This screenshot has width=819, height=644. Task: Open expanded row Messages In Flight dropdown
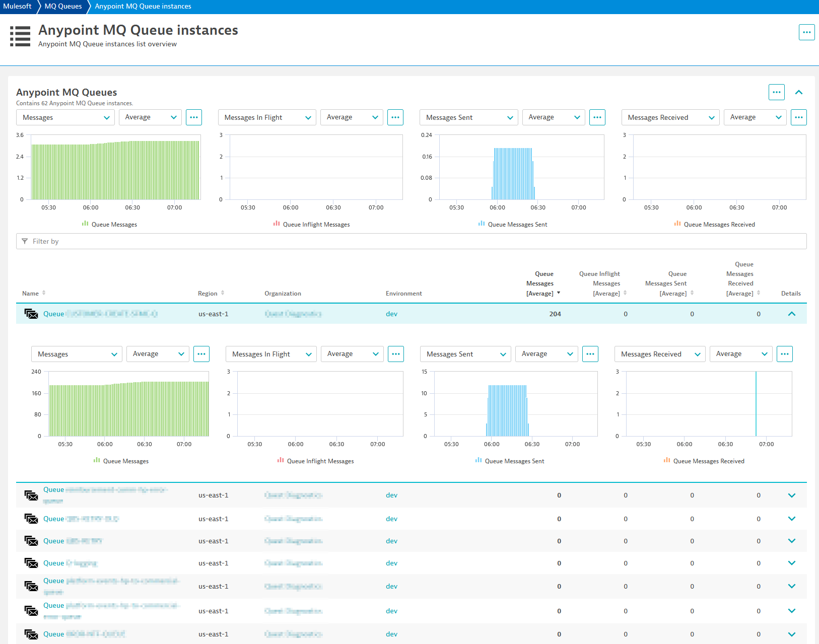point(271,354)
